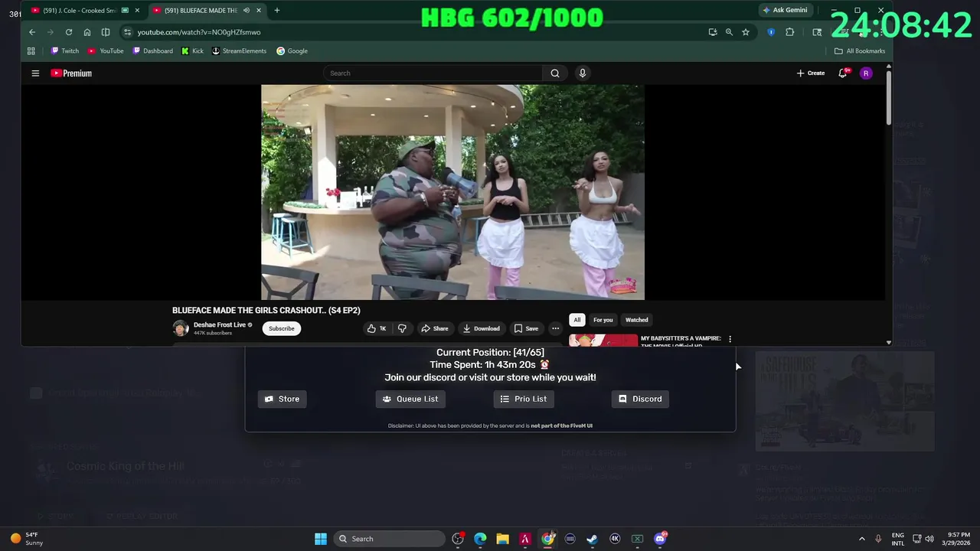This screenshot has height=551, width=980.
Task: Click the YouTube search input field
Action: (x=433, y=73)
